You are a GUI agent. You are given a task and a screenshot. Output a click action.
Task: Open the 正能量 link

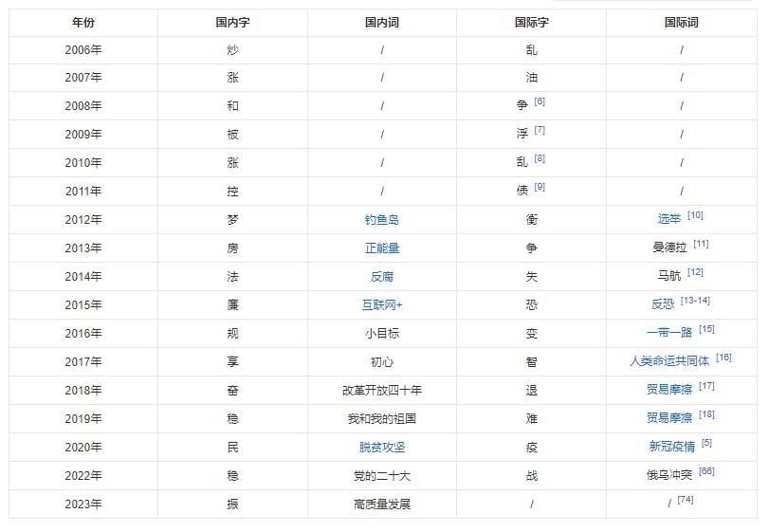pos(381,248)
